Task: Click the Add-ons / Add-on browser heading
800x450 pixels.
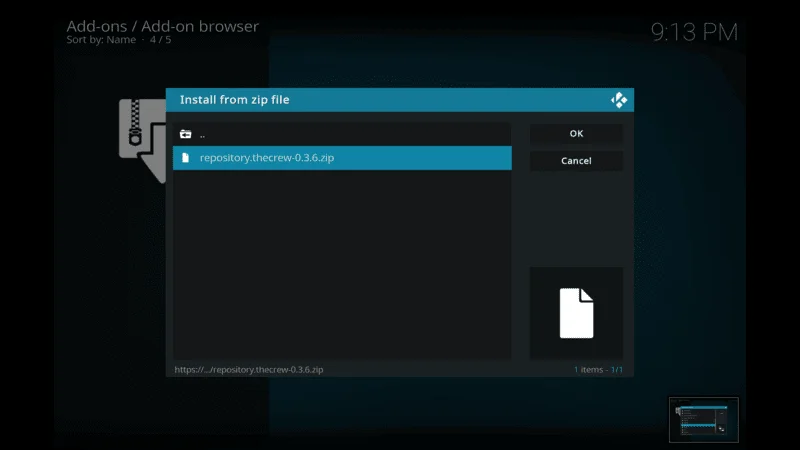Action: (x=163, y=26)
